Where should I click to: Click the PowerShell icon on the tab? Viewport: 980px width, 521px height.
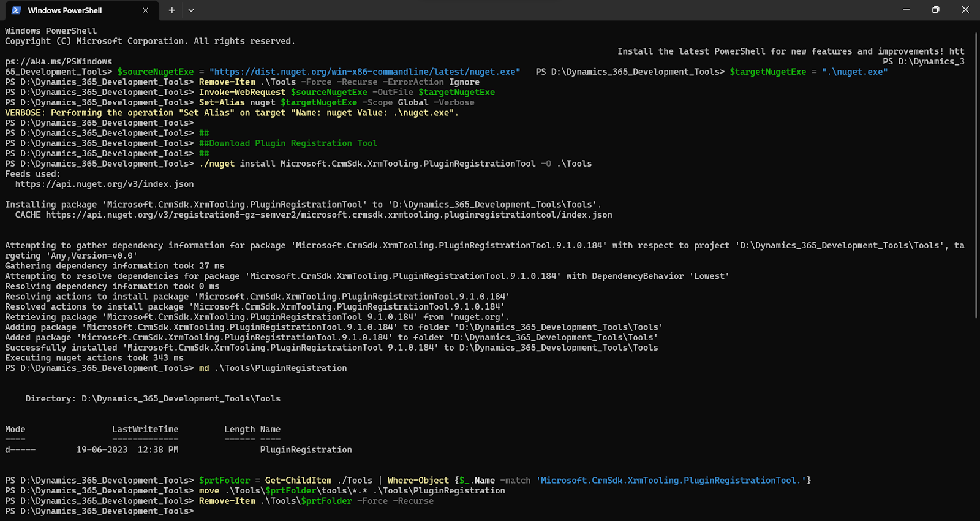tap(17, 10)
